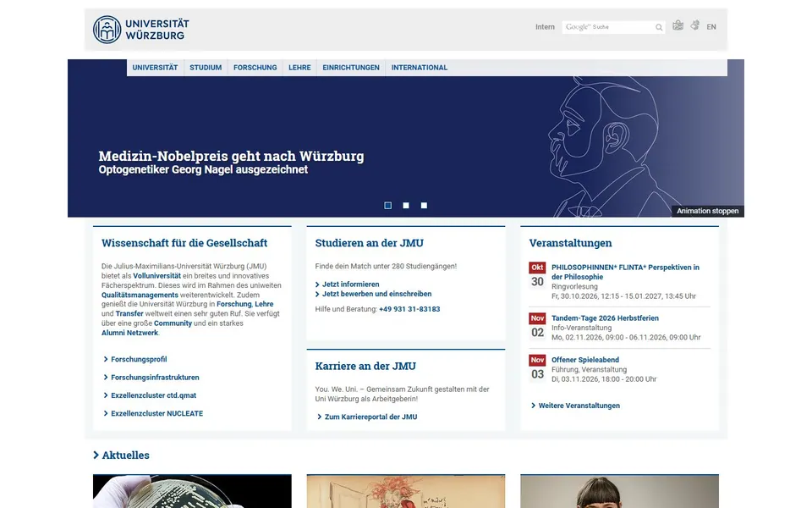
Task: Open the Tandem-Tage 2026 Herbstferien event
Action: [605, 318]
